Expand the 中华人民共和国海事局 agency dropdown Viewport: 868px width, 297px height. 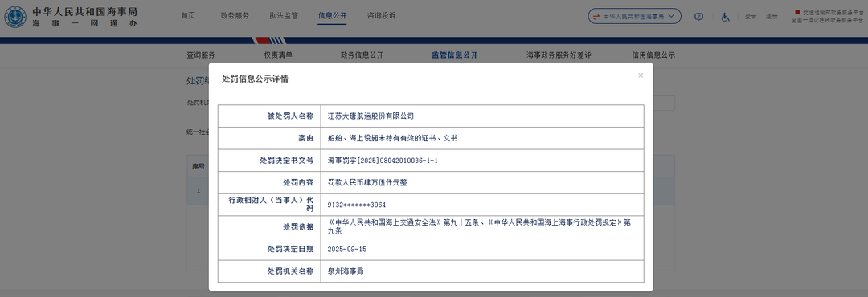tap(634, 17)
